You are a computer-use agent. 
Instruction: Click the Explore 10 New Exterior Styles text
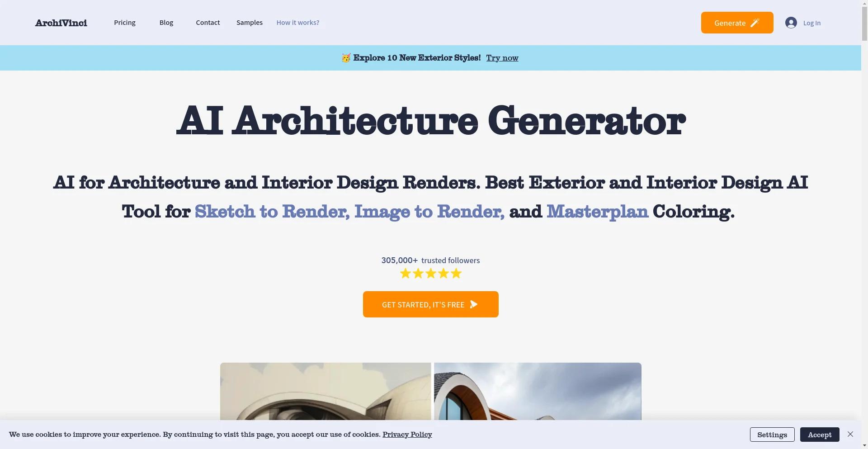417,58
